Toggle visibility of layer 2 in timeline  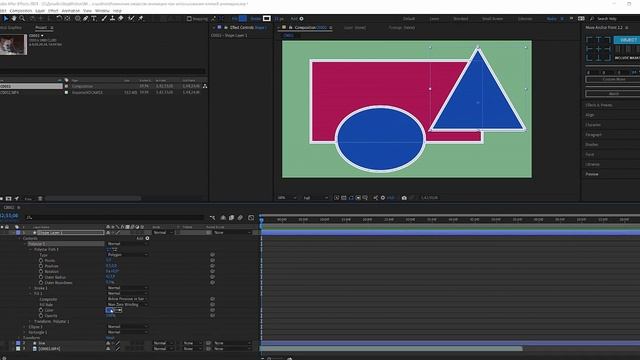(x=2, y=343)
